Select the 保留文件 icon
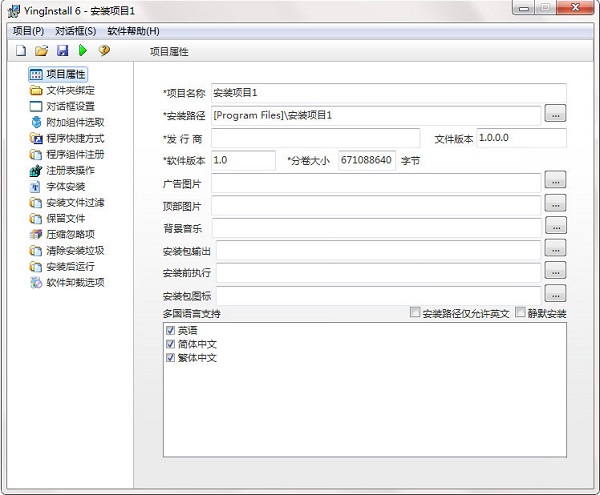The width and height of the screenshot is (600, 495). point(36,218)
